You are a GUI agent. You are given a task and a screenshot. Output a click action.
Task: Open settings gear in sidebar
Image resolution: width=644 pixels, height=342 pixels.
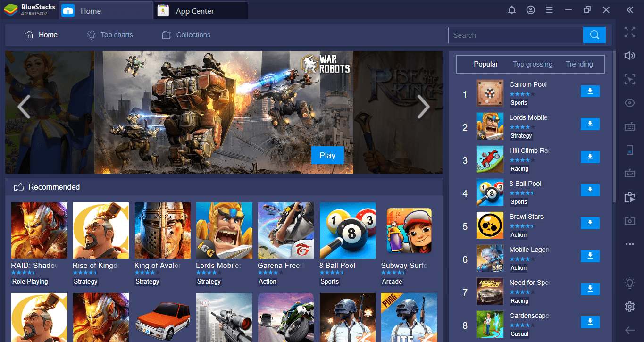tap(630, 307)
